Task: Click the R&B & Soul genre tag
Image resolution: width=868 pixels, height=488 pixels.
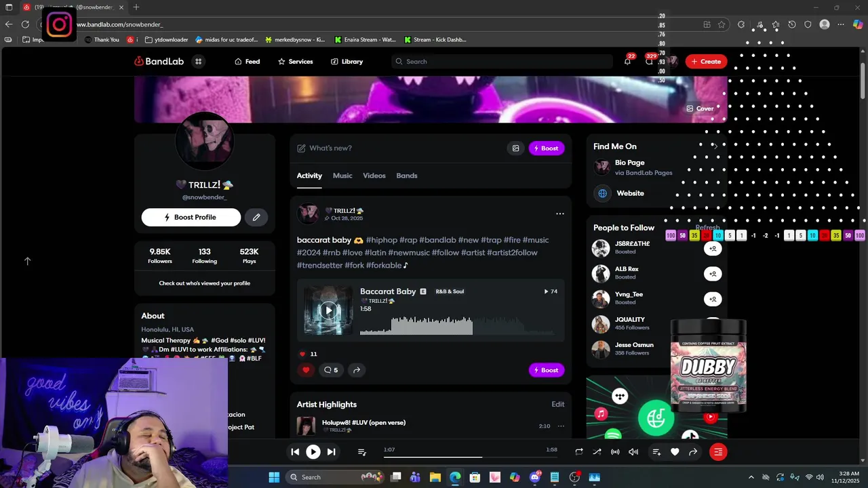Action: [x=450, y=291]
